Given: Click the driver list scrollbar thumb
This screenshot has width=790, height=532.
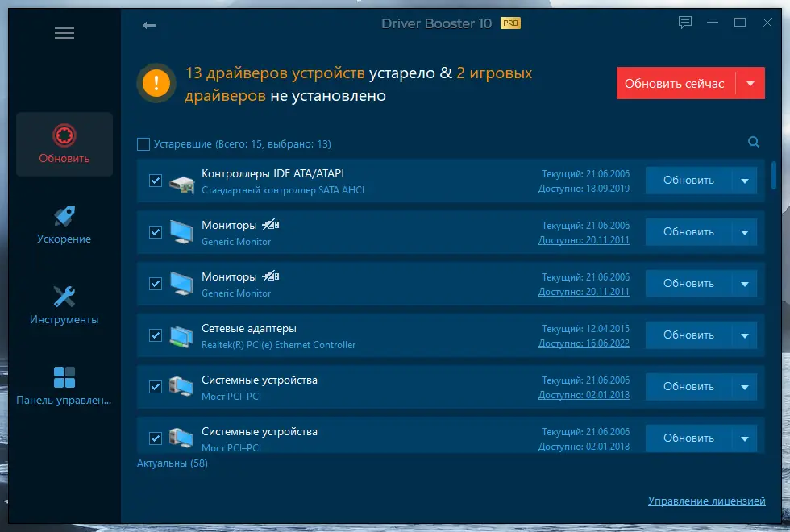Looking at the screenshot, I should tap(773, 176).
